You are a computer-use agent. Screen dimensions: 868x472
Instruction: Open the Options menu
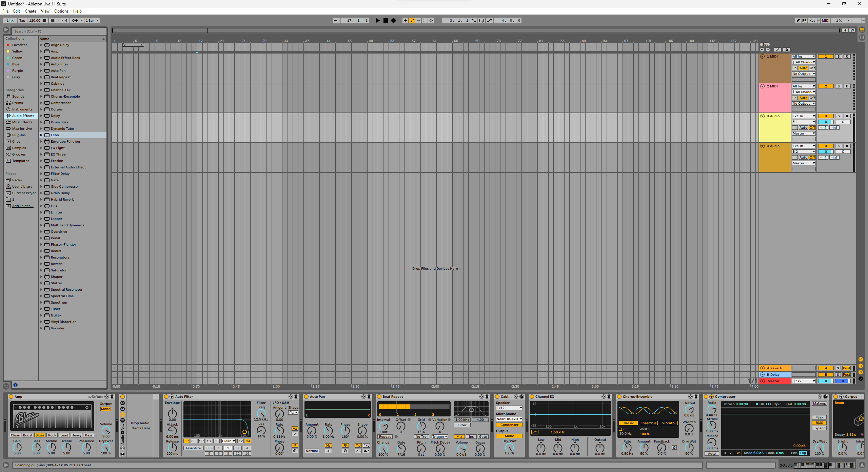[x=61, y=11]
